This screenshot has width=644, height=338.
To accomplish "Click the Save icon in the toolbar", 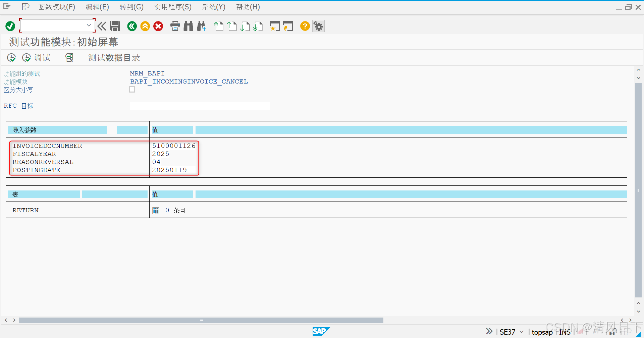I will tap(115, 26).
